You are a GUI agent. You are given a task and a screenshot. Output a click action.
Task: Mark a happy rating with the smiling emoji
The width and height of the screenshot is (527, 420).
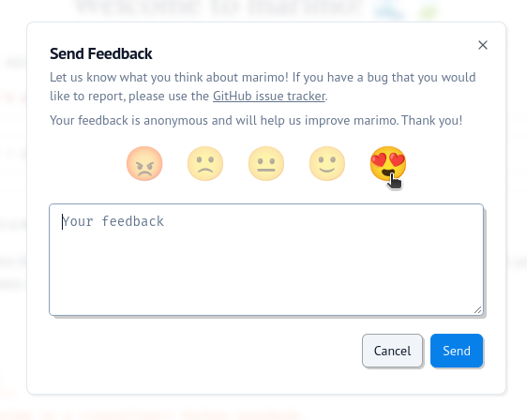pos(327,164)
